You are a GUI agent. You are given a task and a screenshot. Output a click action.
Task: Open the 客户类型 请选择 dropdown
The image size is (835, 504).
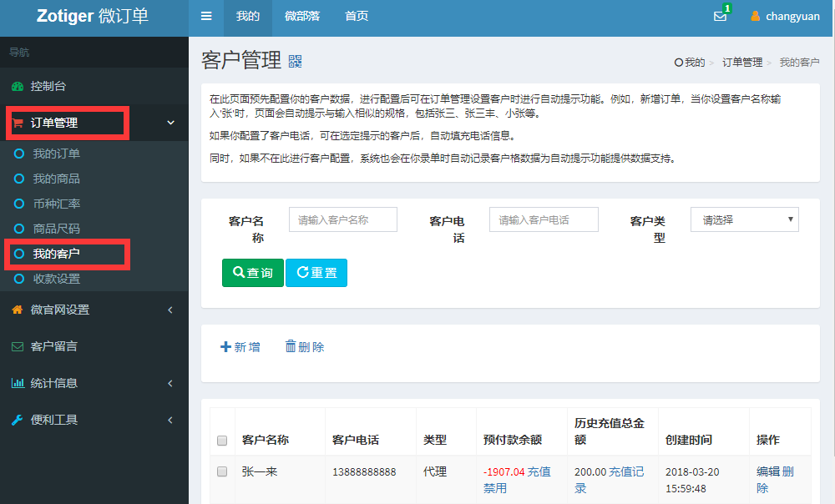click(x=745, y=219)
